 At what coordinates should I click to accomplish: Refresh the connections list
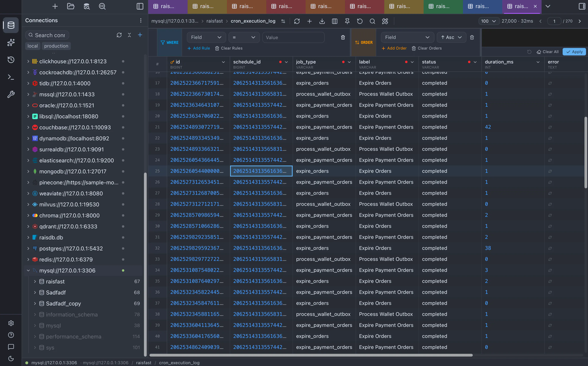119,35
